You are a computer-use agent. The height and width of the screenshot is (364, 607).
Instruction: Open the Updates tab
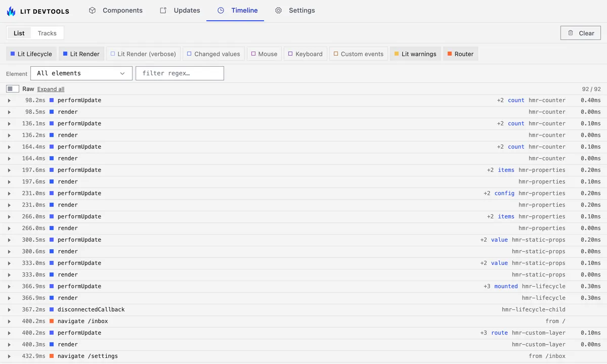180,10
